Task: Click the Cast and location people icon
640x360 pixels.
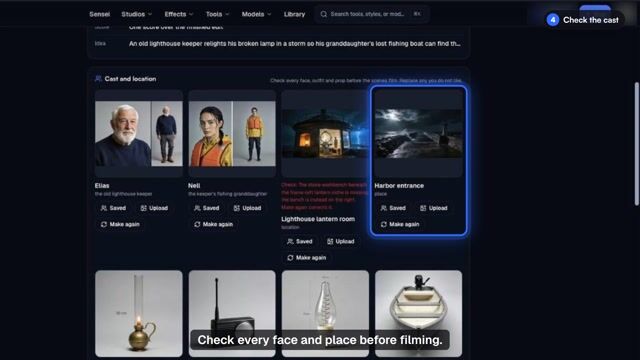Action: pyautogui.click(x=98, y=79)
